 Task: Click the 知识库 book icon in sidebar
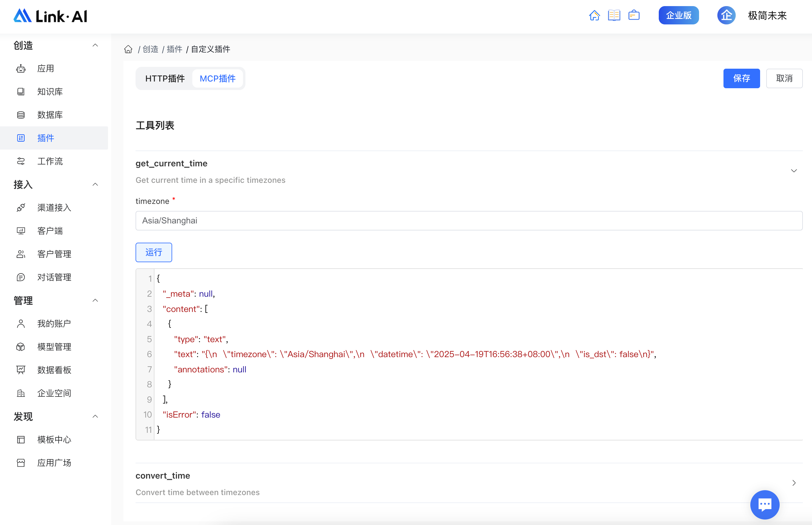(x=21, y=92)
